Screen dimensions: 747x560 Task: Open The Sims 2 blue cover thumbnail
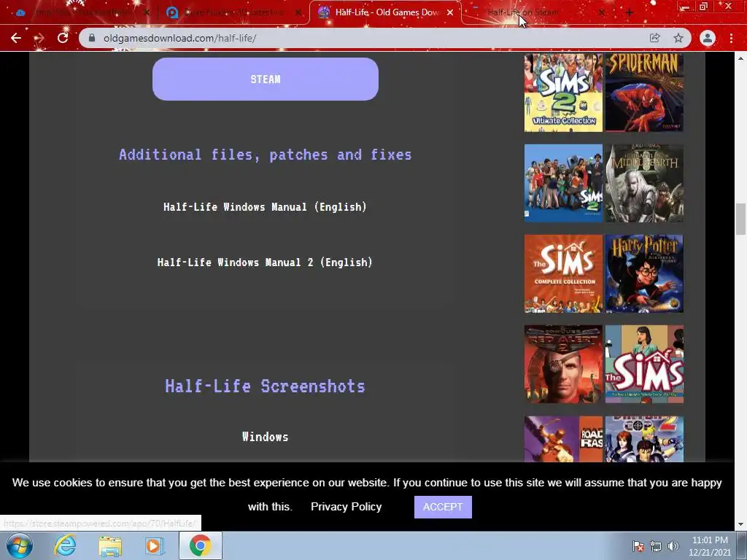(564, 183)
